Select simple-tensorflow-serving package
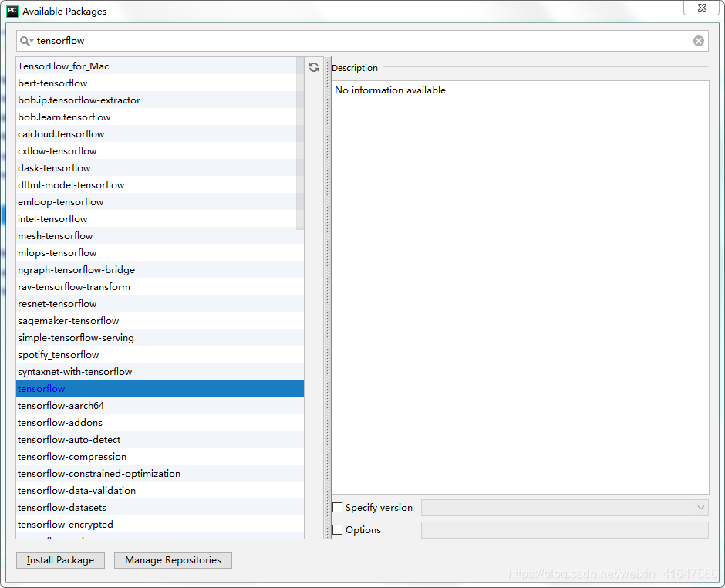This screenshot has width=725, height=588. pos(160,337)
